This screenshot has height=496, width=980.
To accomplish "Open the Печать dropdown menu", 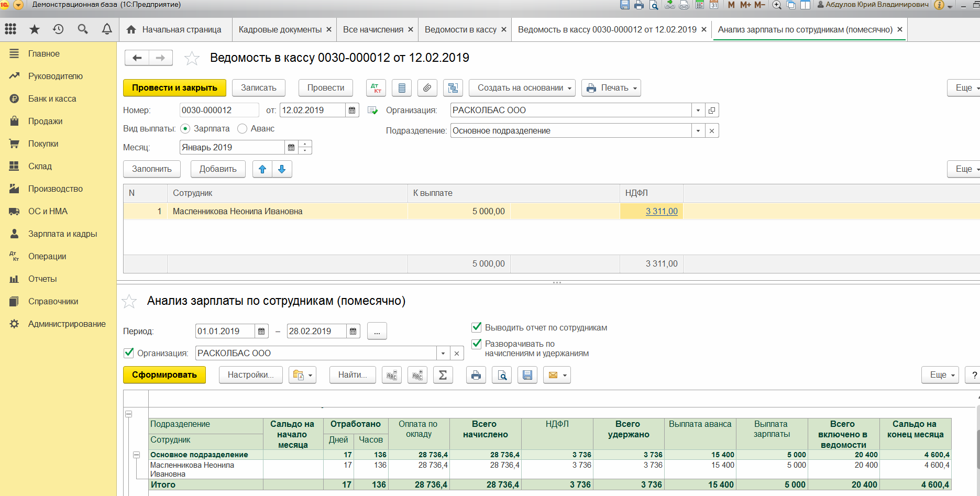I will point(611,88).
